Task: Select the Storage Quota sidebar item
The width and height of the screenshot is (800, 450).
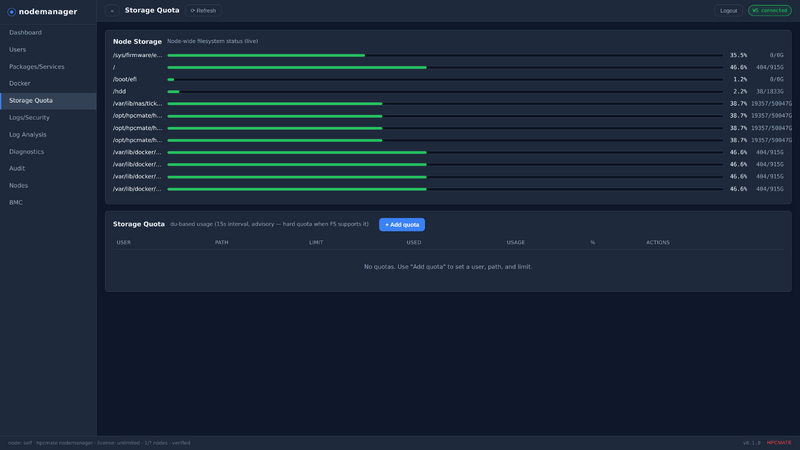Action: pos(48,101)
